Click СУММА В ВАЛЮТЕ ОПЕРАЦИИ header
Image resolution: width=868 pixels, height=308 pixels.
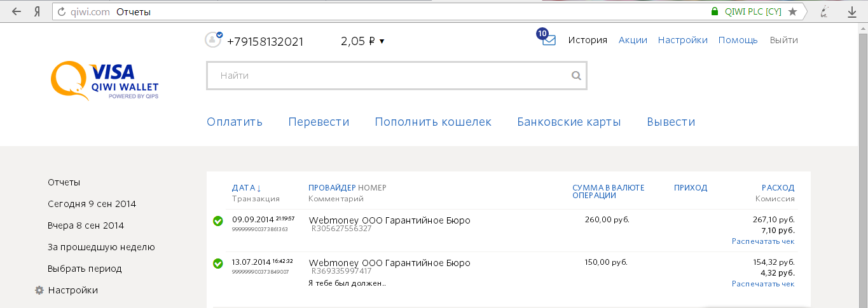pyautogui.click(x=609, y=192)
